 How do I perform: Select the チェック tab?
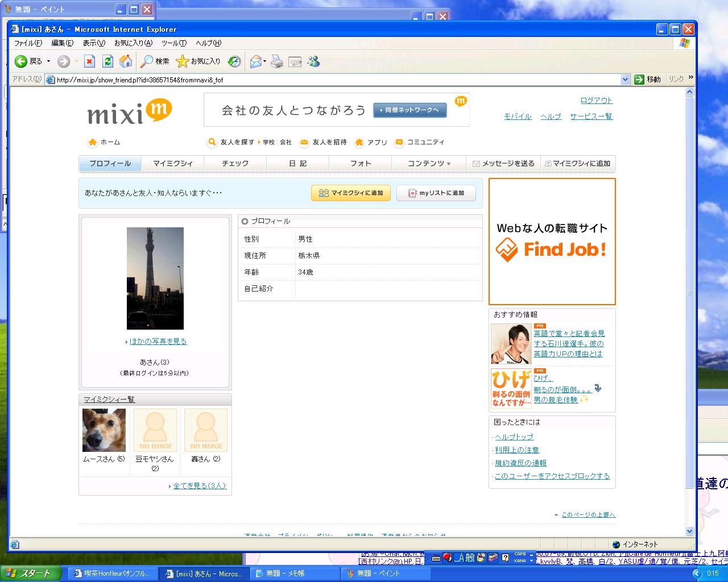click(x=235, y=164)
